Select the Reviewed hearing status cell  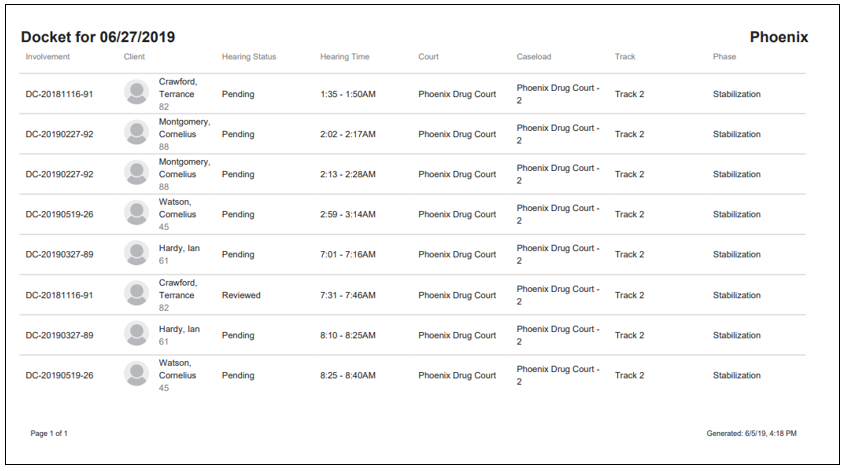pos(241,295)
